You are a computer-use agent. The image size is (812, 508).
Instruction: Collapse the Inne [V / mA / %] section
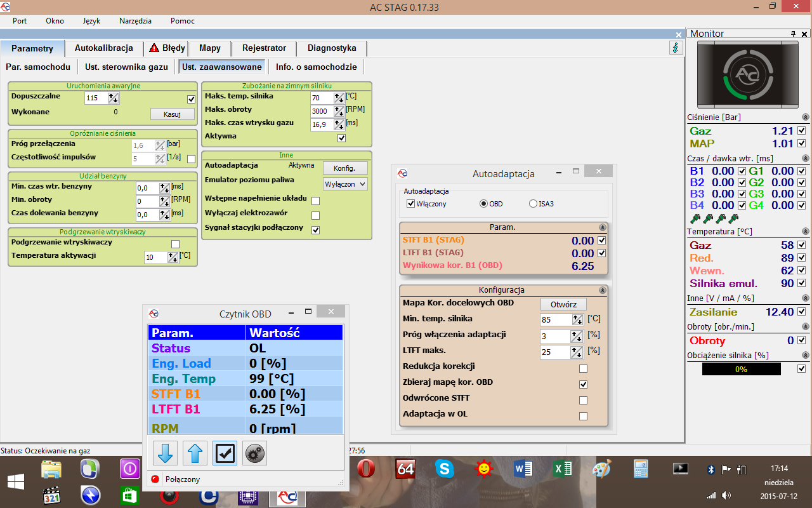[x=806, y=298]
